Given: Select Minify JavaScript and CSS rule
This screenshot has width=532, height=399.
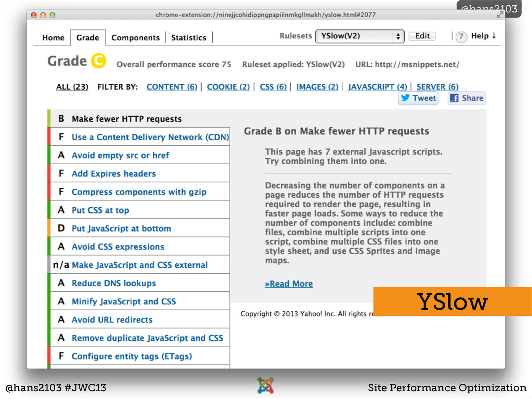Looking at the screenshot, I should click(139, 301).
